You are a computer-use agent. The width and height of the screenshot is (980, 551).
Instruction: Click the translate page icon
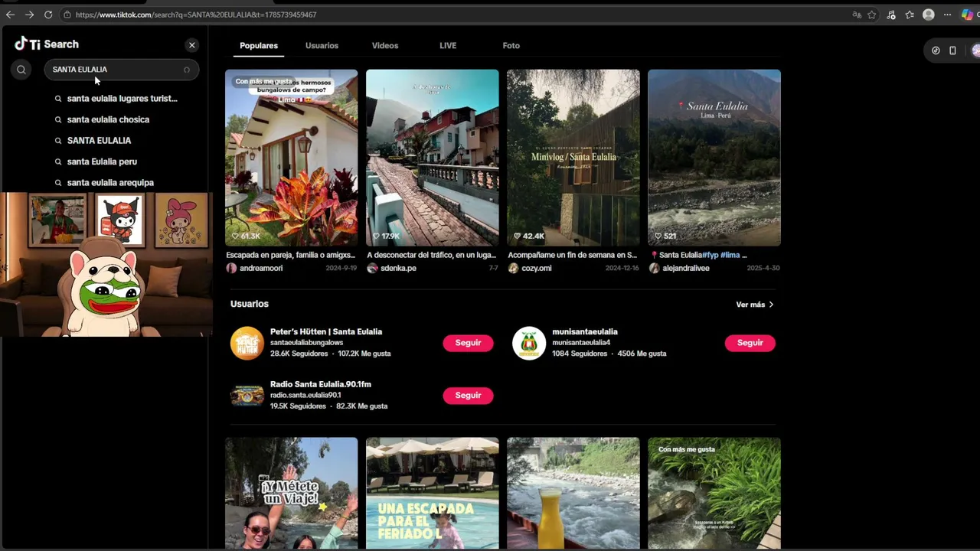[857, 15]
